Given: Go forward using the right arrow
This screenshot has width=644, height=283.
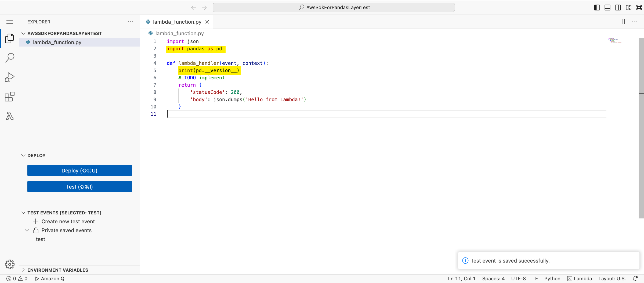Looking at the screenshot, I should [x=204, y=8].
